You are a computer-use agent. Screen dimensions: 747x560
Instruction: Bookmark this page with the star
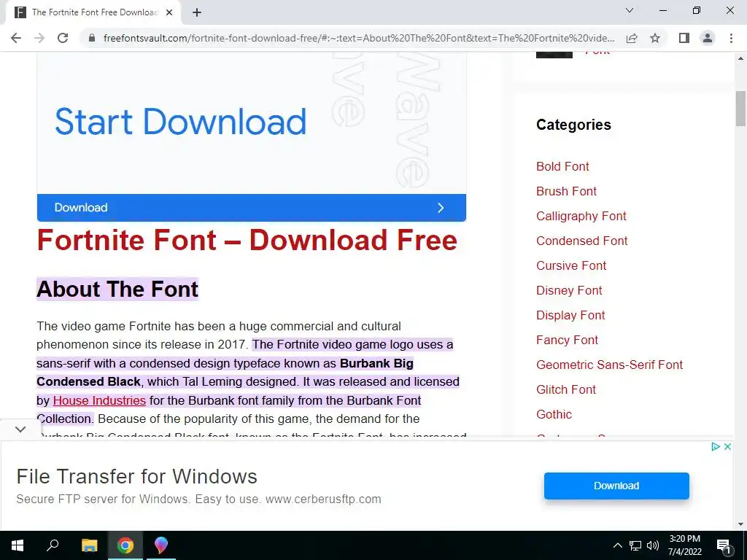coord(655,38)
